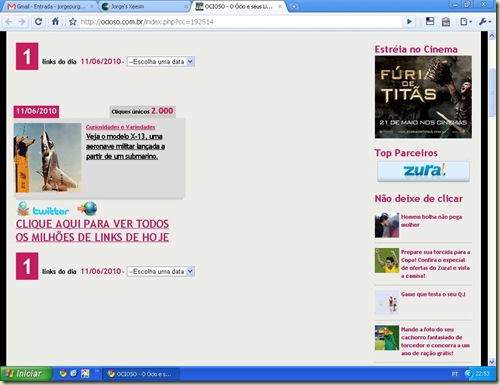Click the third quick launch icon
500x385 pixels.
(85, 374)
